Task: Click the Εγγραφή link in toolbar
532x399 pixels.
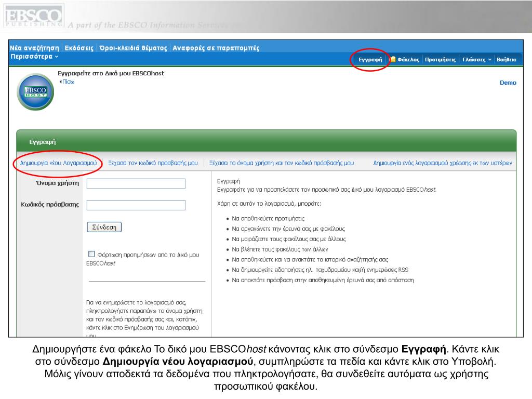Action: (x=370, y=59)
